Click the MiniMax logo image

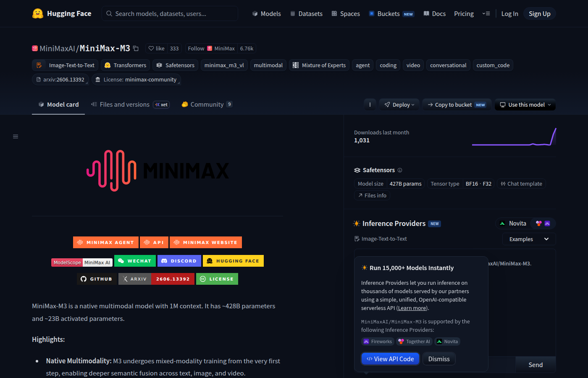[x=157, y=171]
